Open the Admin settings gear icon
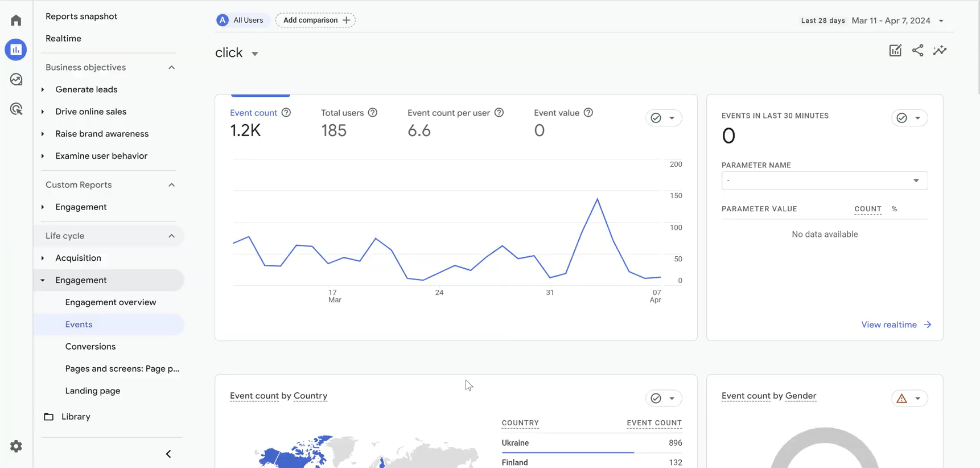Viewport: 980px width, 468px height. pos(16,446)
